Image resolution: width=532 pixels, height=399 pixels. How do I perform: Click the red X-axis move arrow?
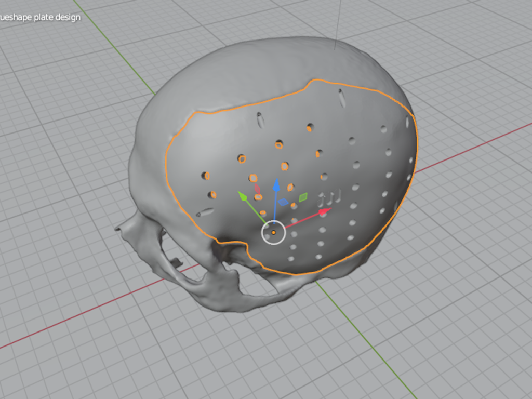pyautogui.click(x=324, y=211)
